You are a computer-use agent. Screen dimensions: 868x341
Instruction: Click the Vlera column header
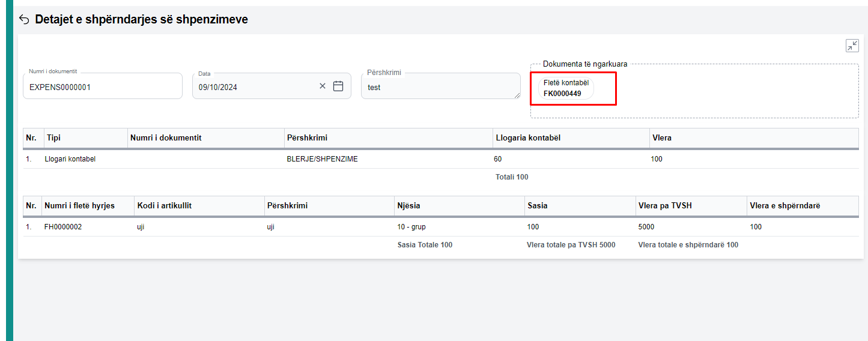coord(661,138)
